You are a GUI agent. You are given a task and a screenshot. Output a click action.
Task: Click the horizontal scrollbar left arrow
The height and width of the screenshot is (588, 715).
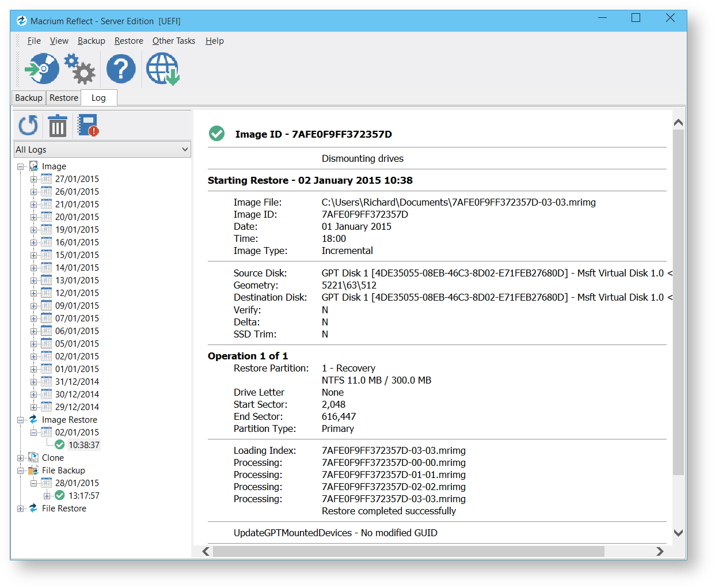pyautogui.click(x=206, y=551)
